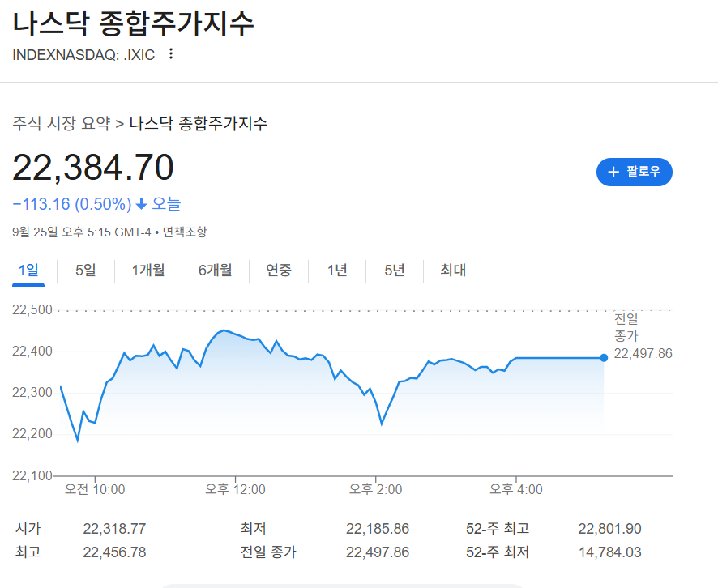Open the three-dot overflow menu next to .IXIC
The width and height of the screenshot is (718, 588).
[170, 55]
